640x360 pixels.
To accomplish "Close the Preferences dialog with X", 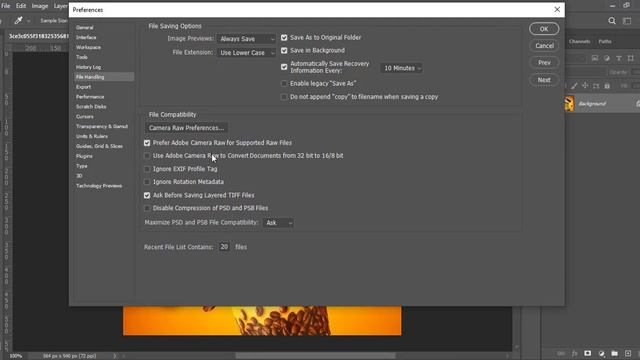I will point(557,9).
